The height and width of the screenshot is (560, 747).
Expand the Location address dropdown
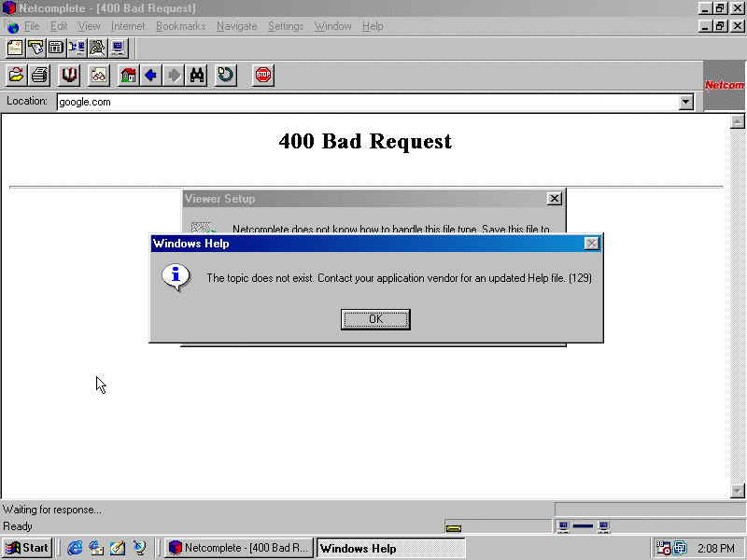pos(686,102)
